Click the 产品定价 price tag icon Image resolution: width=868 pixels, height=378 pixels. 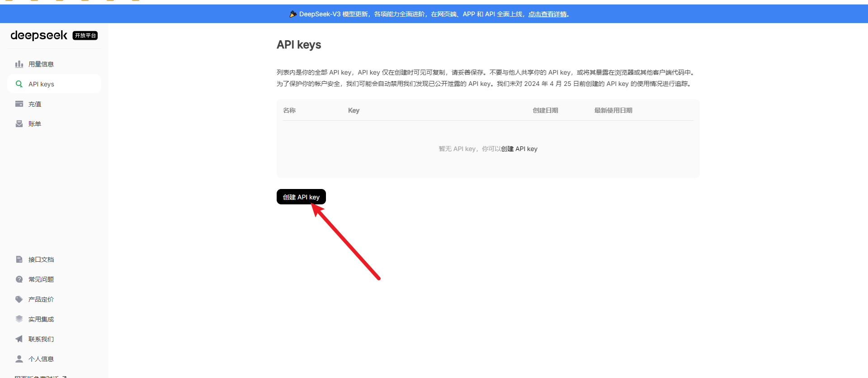coord(19,299)
